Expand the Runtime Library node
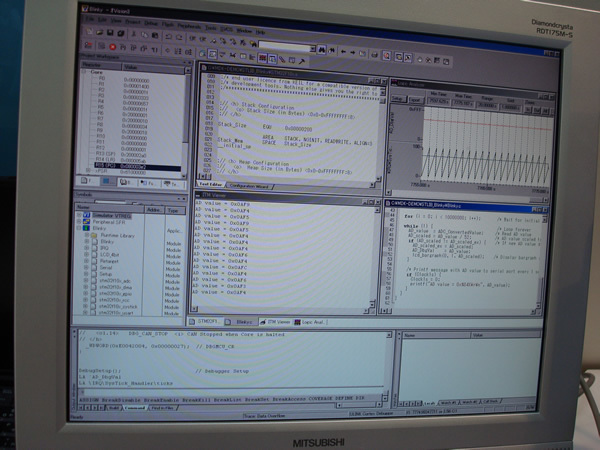Viewport: 600px width, 450px height. (86, 235)
